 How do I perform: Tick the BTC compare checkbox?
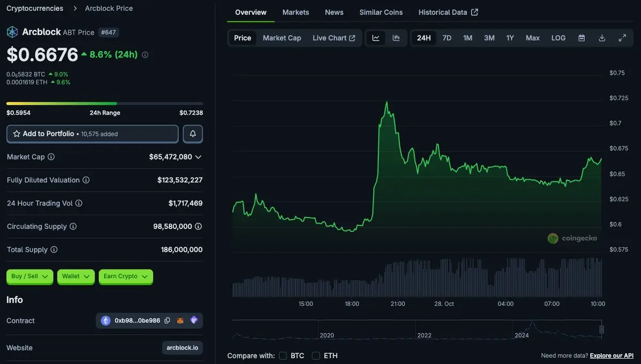[x=283, y=355]
